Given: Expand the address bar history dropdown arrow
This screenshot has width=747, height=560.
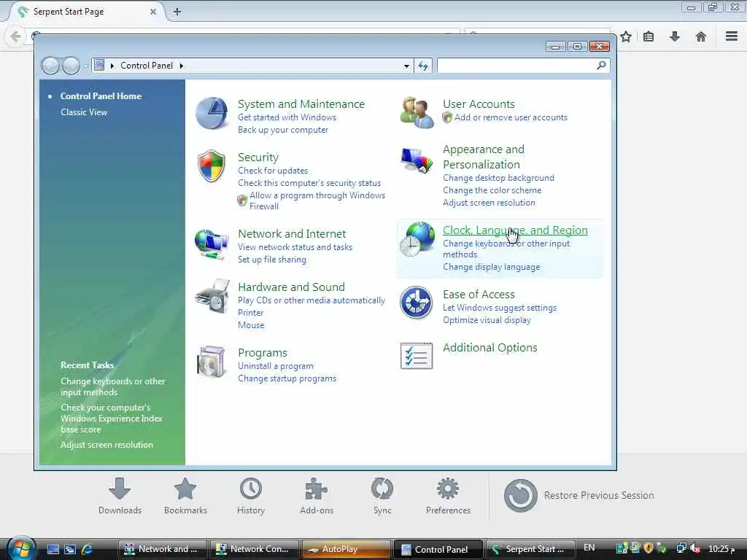Looking at the screenshot, I should [406, 66].
